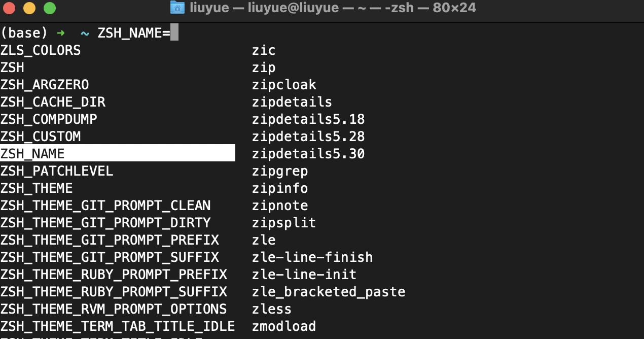Viewport: 644px width, 339px height.
Task: Click the green full-screen window button
Action: (49, 8)
